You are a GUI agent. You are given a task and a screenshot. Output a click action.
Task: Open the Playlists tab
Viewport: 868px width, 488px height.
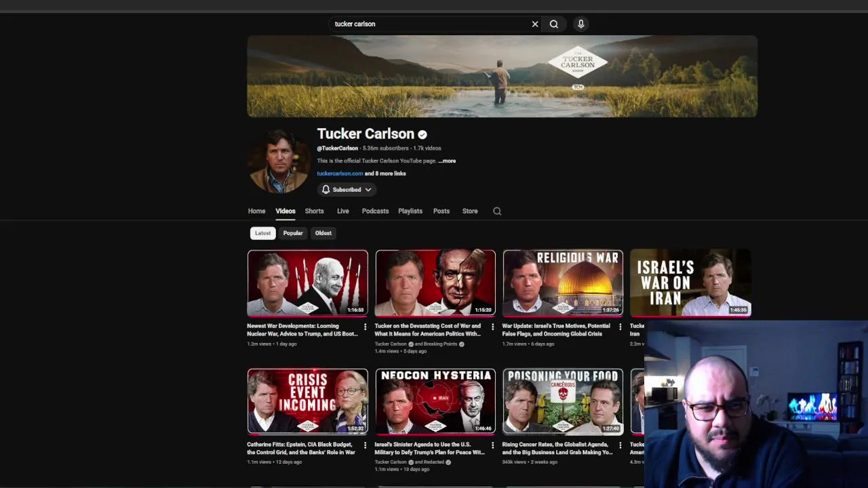[x=410, y=211]
